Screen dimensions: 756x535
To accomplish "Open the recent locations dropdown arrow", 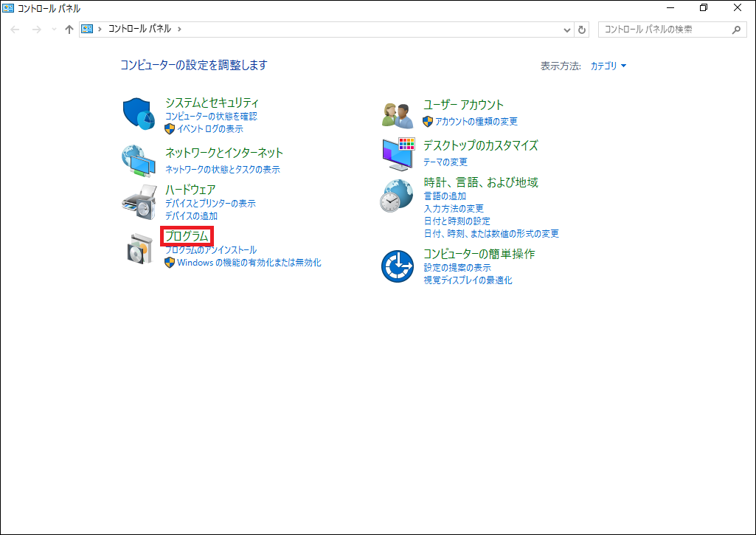I will click(x=54, y=30).
